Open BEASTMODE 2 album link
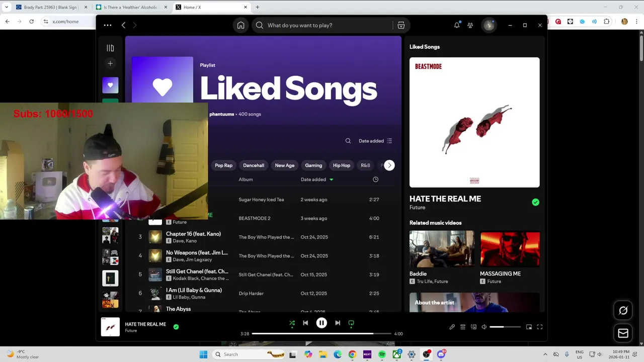 [255, 218]
